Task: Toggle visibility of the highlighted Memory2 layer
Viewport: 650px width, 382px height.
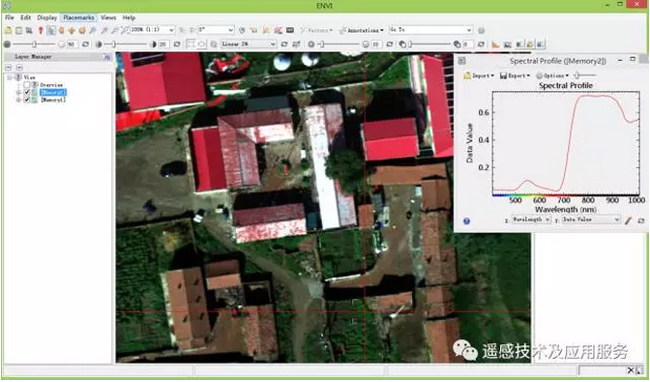Action: (27, 92)
